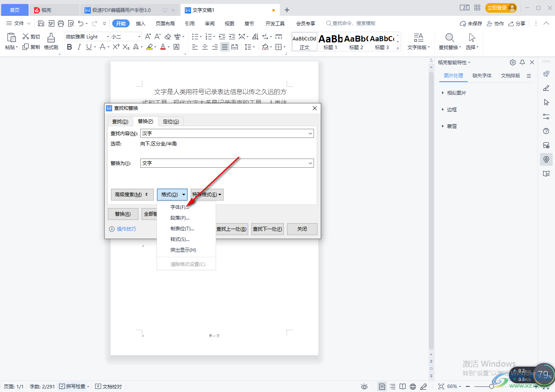The width and height of the screenshot is (555, 392).
Task: Click help question-mark icon in sidebar
Action: pyautogui.click(x=546, y=131)
